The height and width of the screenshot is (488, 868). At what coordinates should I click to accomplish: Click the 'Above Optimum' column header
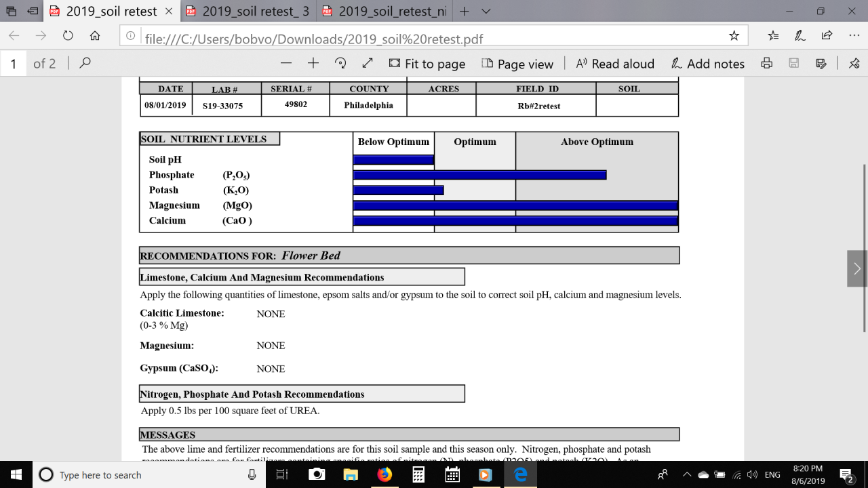tap(597, 142)
